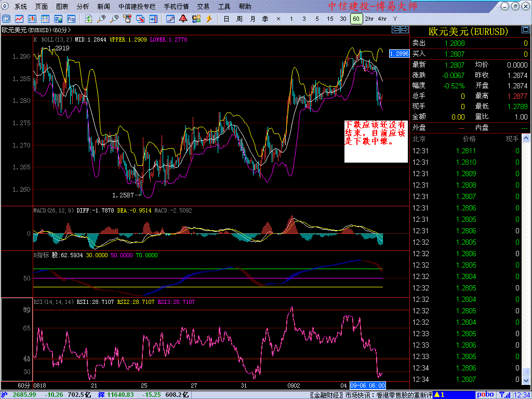532x399 pixels.
Task: Open the 手机行情 menu
Action: [177, 6]
